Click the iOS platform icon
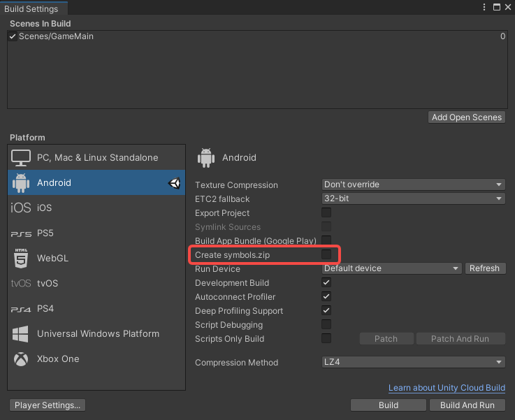Image resolution: width=515 pixels, height=420 pixels. pyautogui.click(x=21, y=208)
